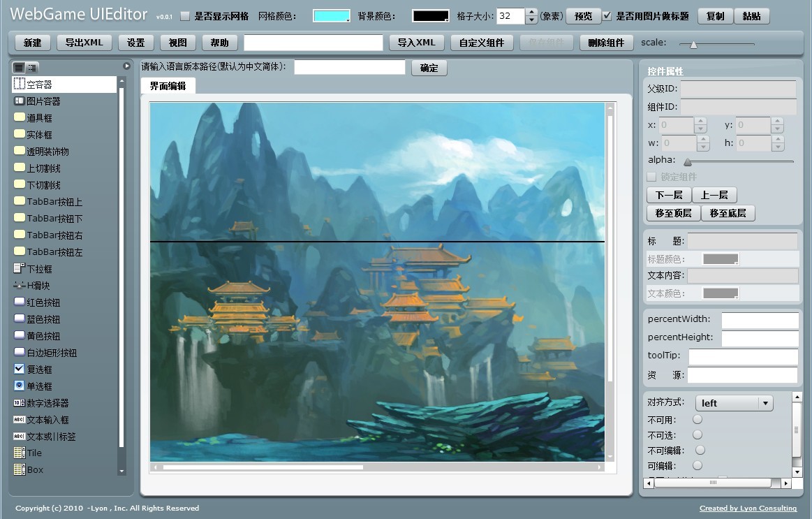Switch component list to tree view

[x=31, y=67]
